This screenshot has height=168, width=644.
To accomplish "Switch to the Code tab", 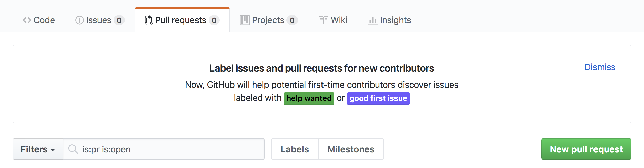I will [39, 20].
